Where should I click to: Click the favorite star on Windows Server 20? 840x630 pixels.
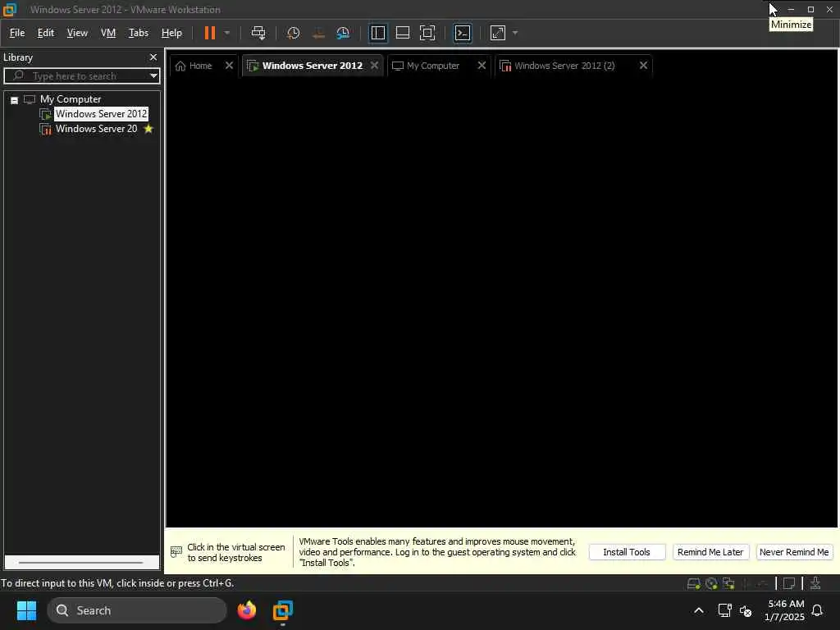click(x=148, y=129)
